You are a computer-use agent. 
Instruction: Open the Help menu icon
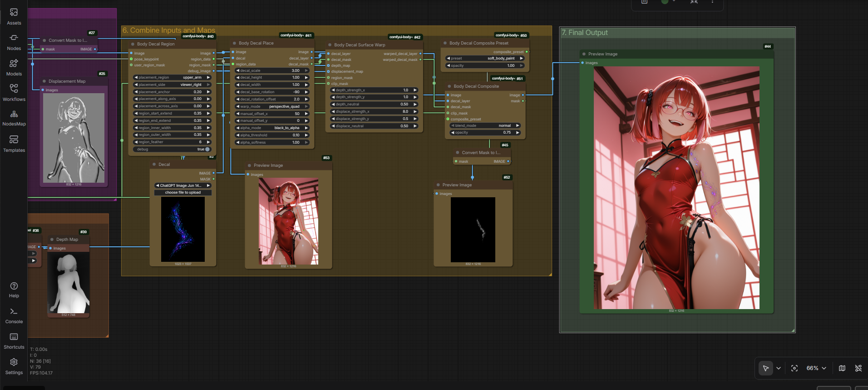click(x=14, y=290)
